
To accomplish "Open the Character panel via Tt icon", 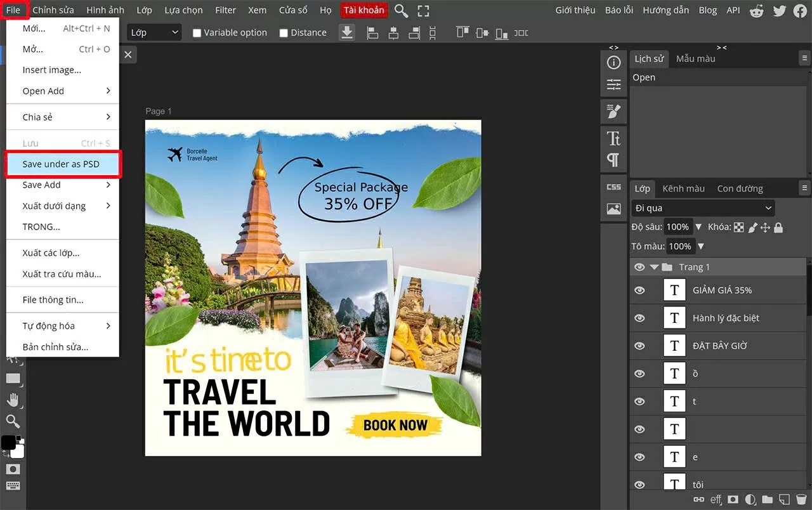I will pos(613,137).
